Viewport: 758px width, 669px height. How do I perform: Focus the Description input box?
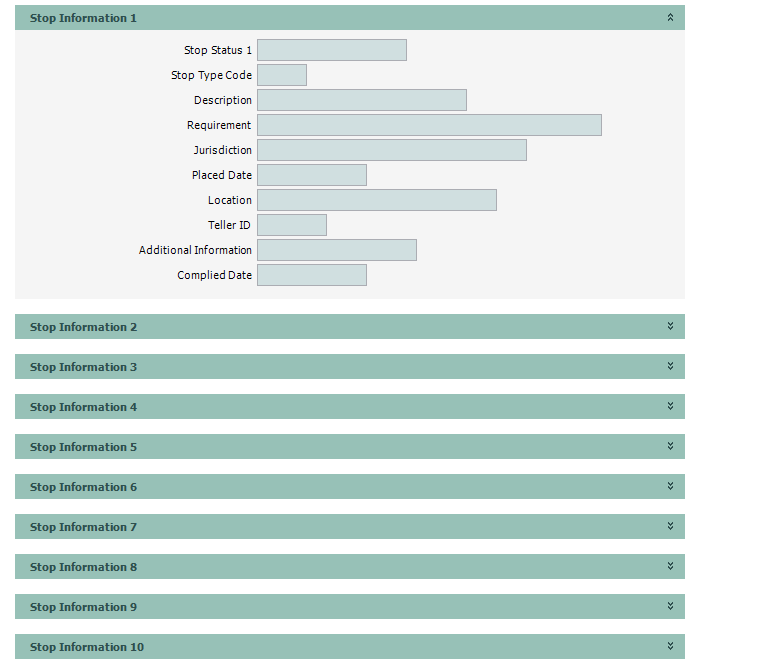tap(361, 100)
